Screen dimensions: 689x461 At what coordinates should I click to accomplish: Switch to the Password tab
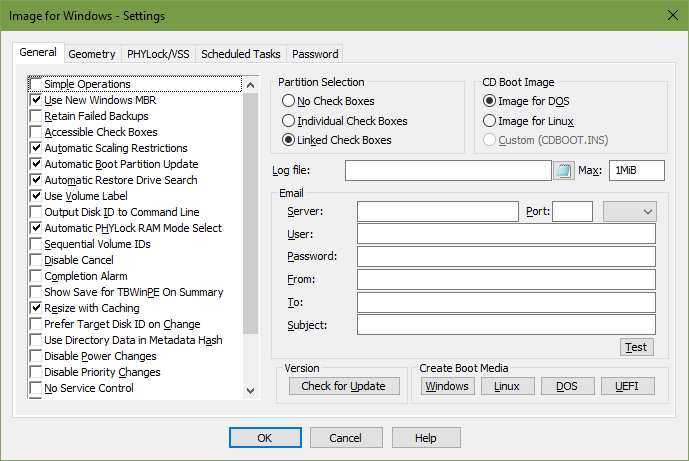(x=315, y=54)
